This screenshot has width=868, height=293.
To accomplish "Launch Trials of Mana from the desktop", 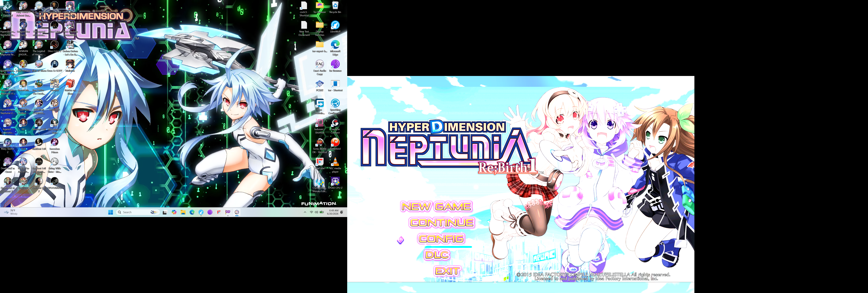I will tap(39, 66).
